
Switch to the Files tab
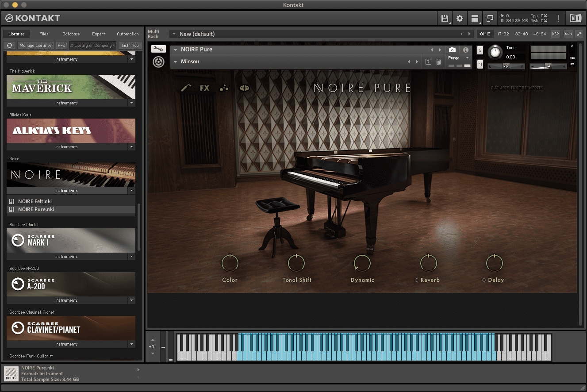(44, 34)
